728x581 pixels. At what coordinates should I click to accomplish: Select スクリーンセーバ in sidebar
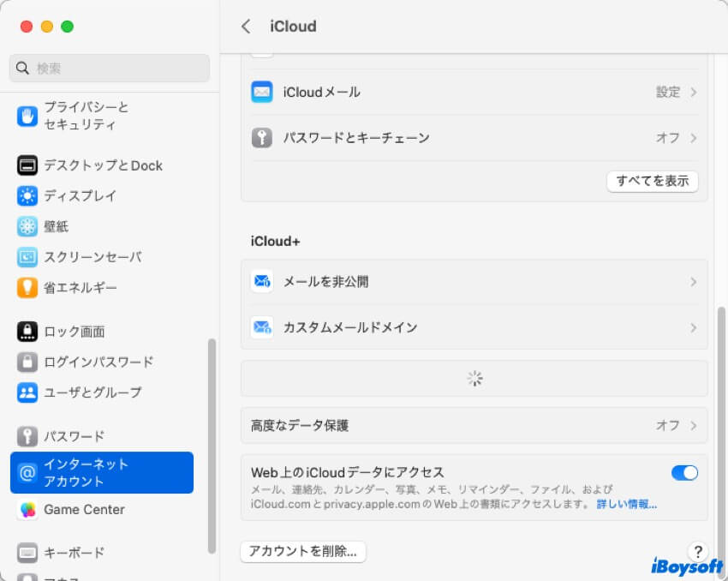(102, 257)
